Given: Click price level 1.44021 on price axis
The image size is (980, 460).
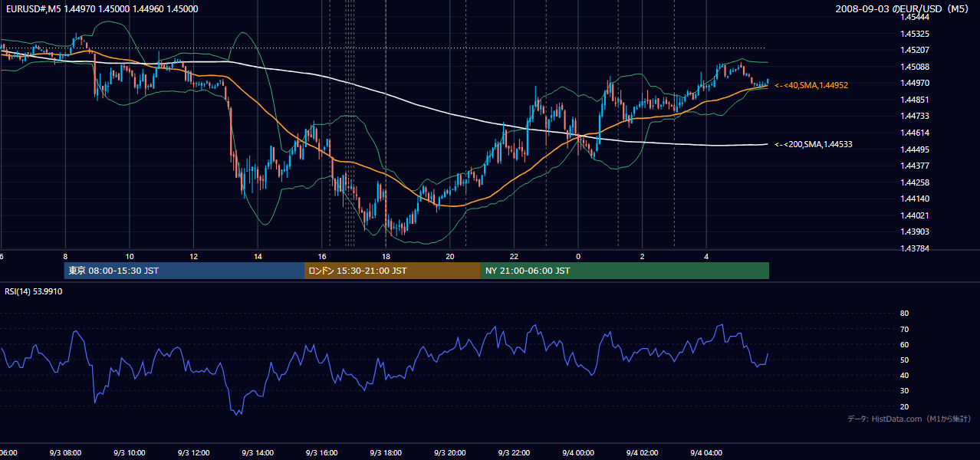Looking at the screenshot, I should tap(915, 215).
